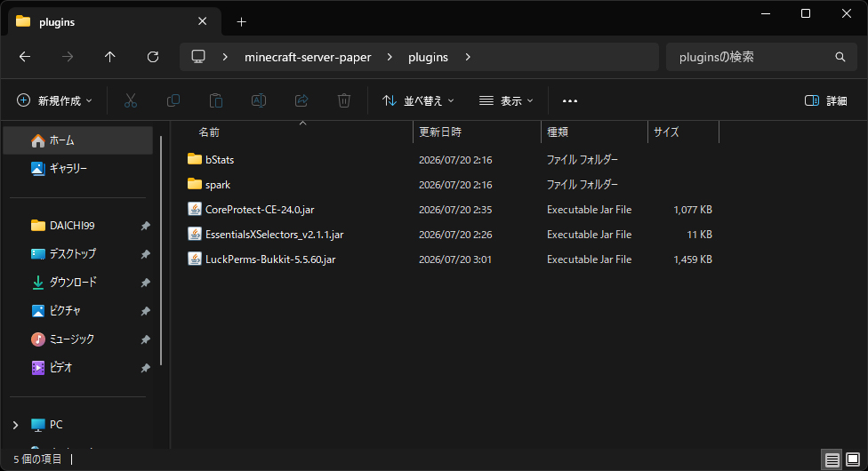Refresh the current folder view

[153, 57]
